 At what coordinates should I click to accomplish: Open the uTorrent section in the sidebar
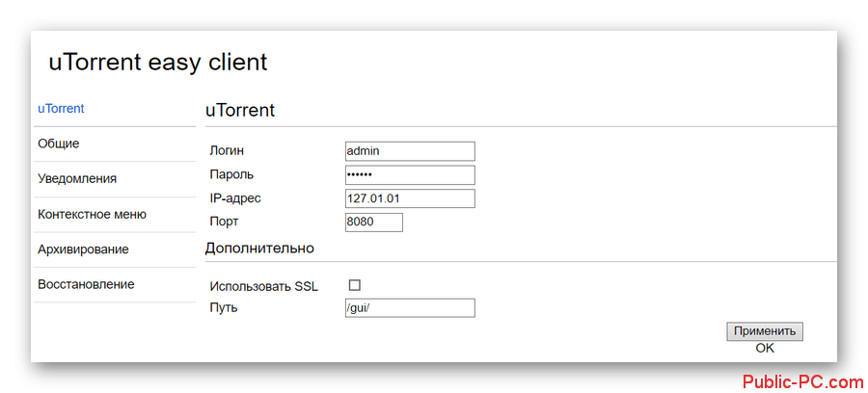(61, 109)
